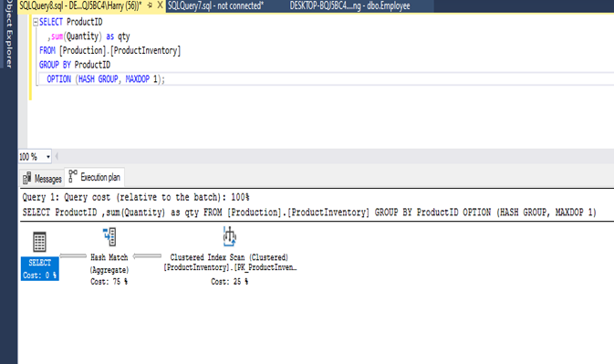
Task: Pin the SQLQuery8.sql tab
Action: [150, 5]
